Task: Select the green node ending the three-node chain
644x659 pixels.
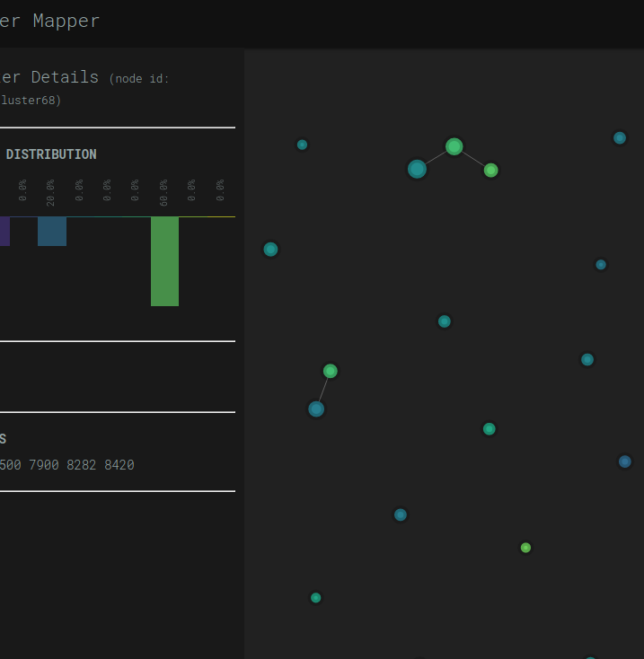Action: 490,170
